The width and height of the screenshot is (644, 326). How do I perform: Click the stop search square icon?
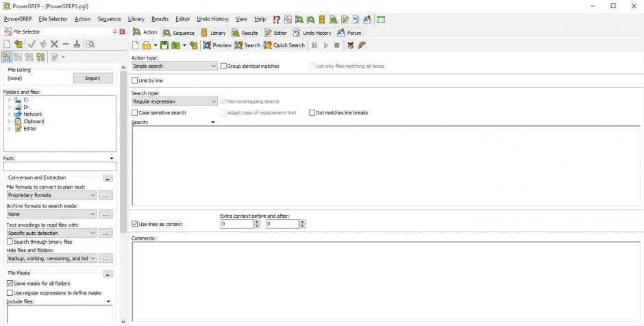click(337, 45)
